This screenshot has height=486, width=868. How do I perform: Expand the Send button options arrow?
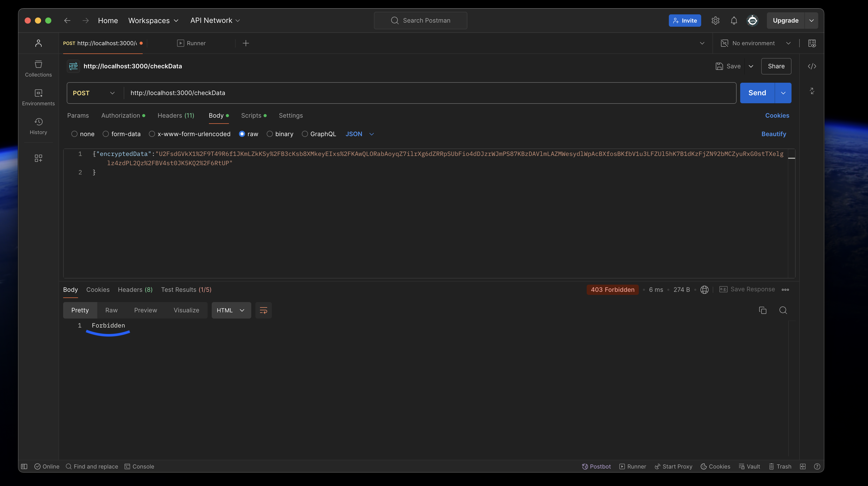(x=783, y=93)
